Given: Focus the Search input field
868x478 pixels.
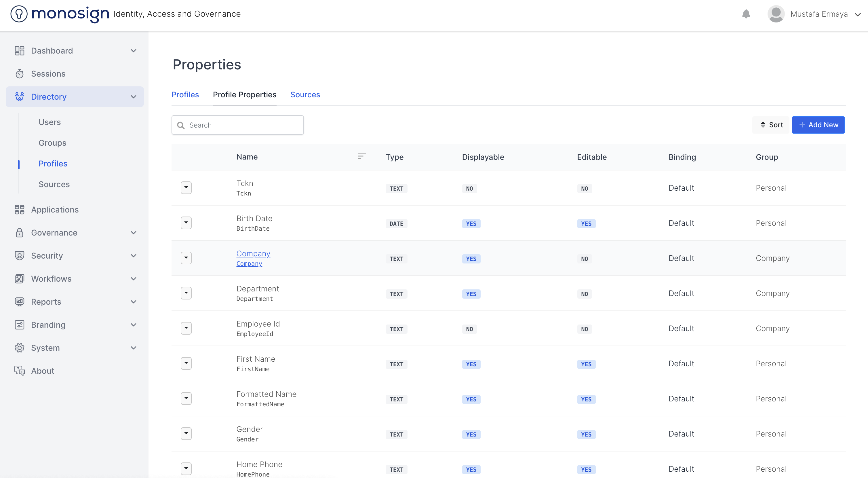Looking at the screenshot, I should [243, 125].
